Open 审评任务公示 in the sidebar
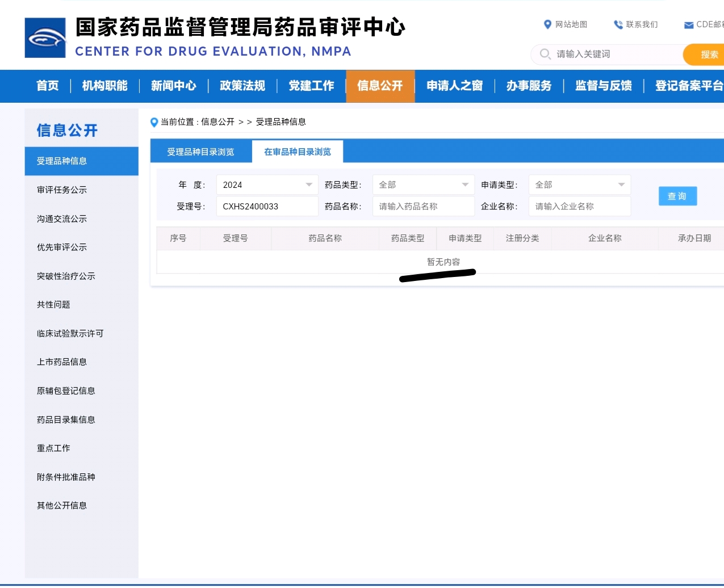Image resolution: width=724 pixels, height=588 pixels. point(62,190)
